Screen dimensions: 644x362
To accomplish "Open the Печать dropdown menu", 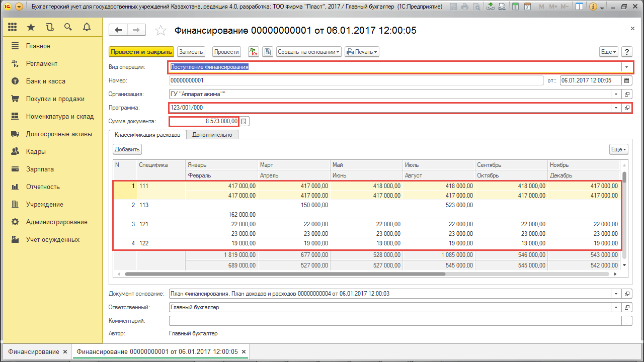I will 363,52.
